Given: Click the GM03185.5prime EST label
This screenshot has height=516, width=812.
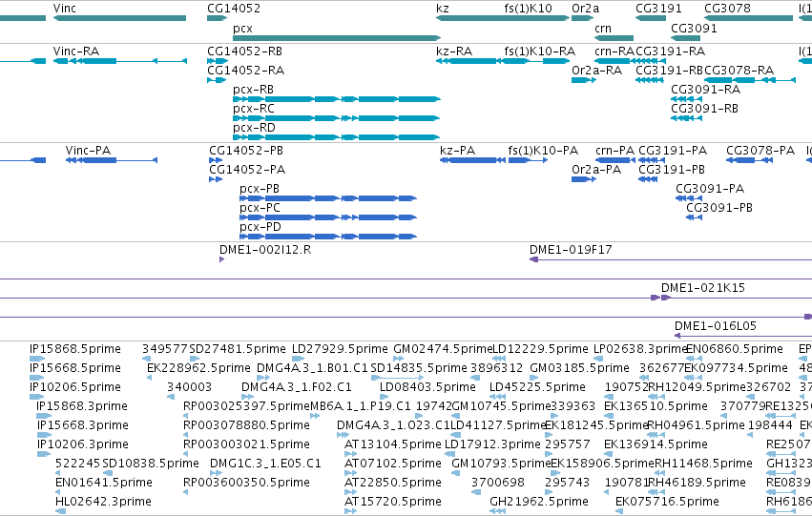Looking at the screenshot, I should click(580, 368).
